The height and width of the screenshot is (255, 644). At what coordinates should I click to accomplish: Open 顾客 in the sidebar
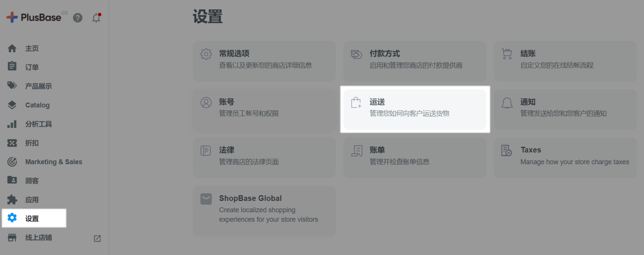32,181
